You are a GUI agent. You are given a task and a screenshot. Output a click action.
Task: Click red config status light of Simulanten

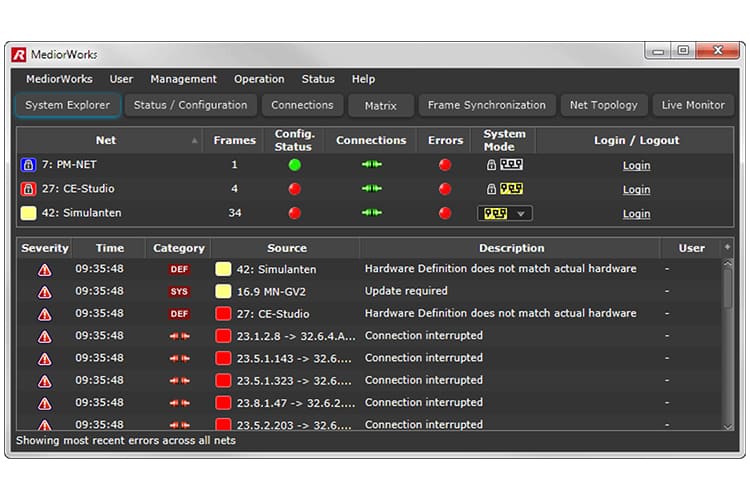click(295, 213)
